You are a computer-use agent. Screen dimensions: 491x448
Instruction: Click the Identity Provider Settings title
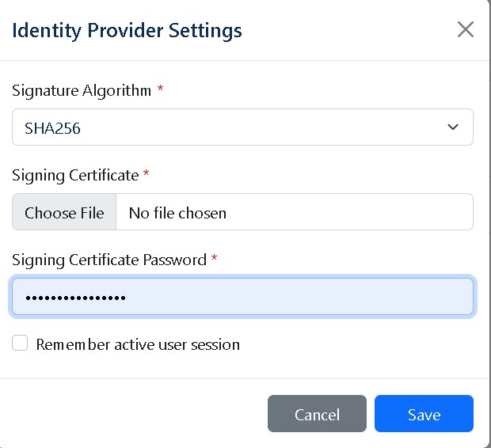[127, 31]
